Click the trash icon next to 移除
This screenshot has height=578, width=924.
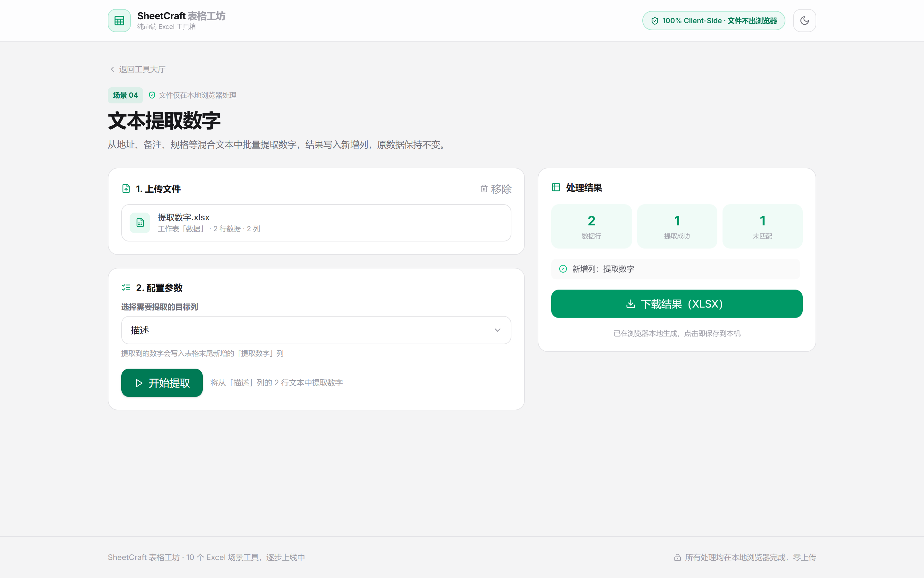coord(484,189)
